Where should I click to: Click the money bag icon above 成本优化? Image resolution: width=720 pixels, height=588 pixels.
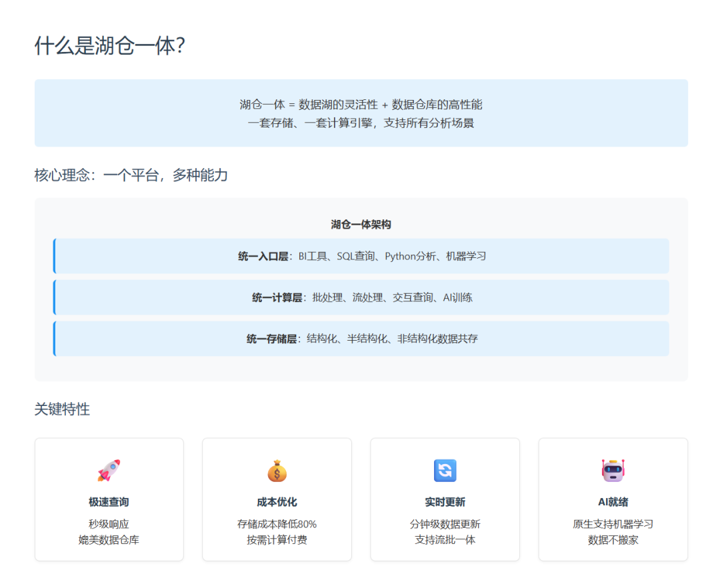tap(277, 471)
